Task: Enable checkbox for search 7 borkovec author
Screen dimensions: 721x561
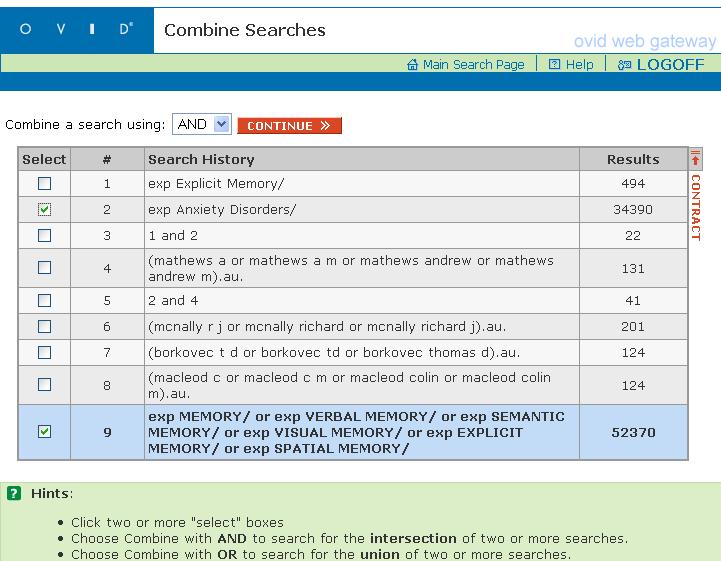Action: click(x=44, y=352)
